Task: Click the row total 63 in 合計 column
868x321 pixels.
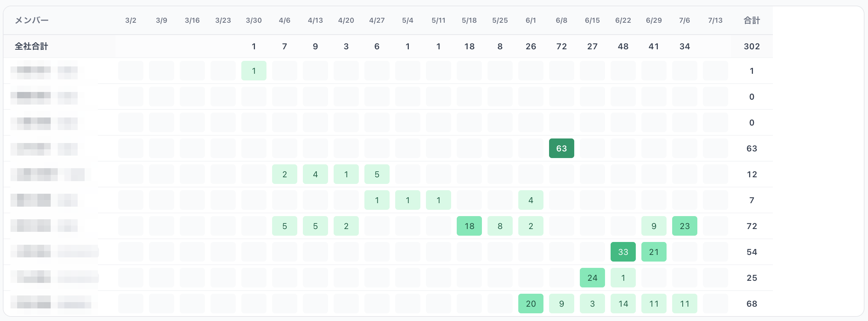Action: [752, 149]
